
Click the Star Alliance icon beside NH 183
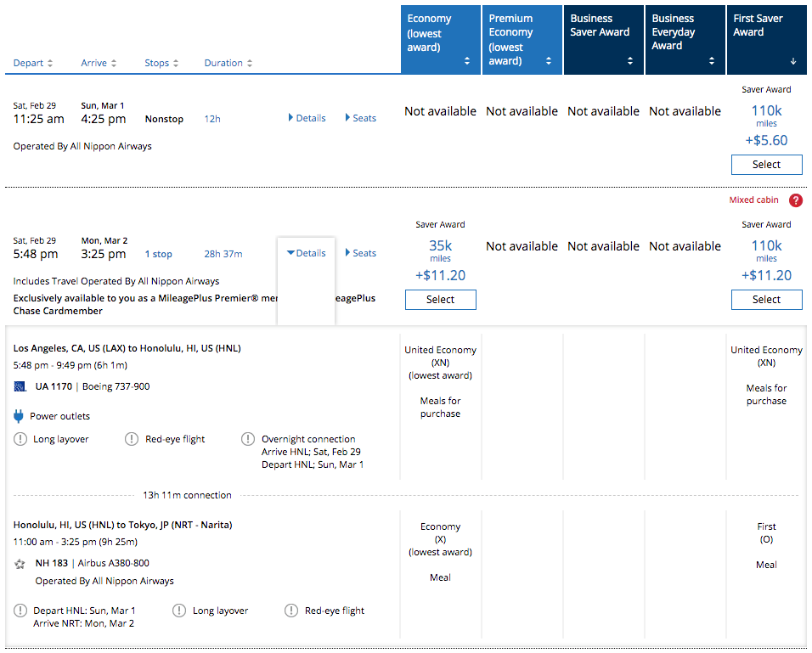[x=20, y=564]
